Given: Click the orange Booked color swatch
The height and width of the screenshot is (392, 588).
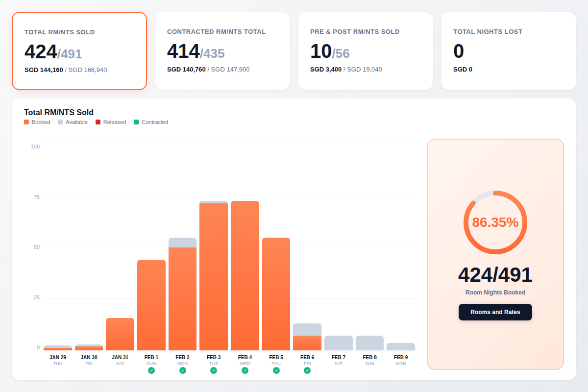Looking at the screenshot, I should 25,122.
